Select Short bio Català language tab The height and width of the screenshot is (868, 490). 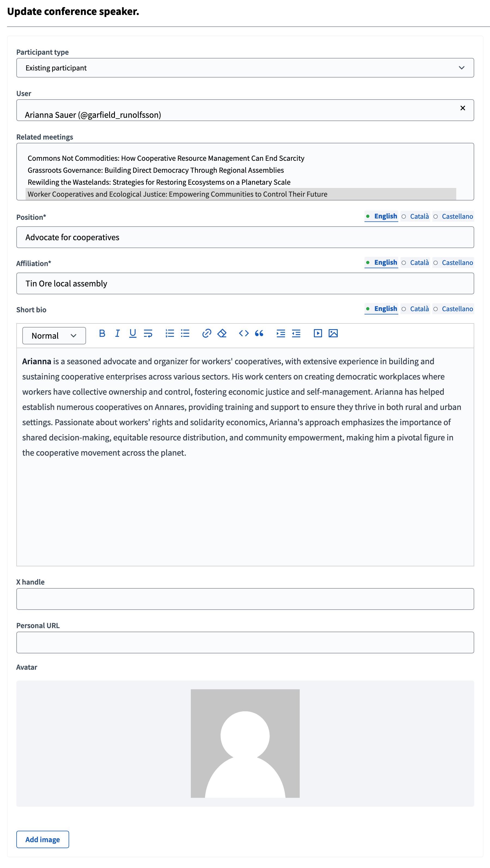tap(419, 309)
